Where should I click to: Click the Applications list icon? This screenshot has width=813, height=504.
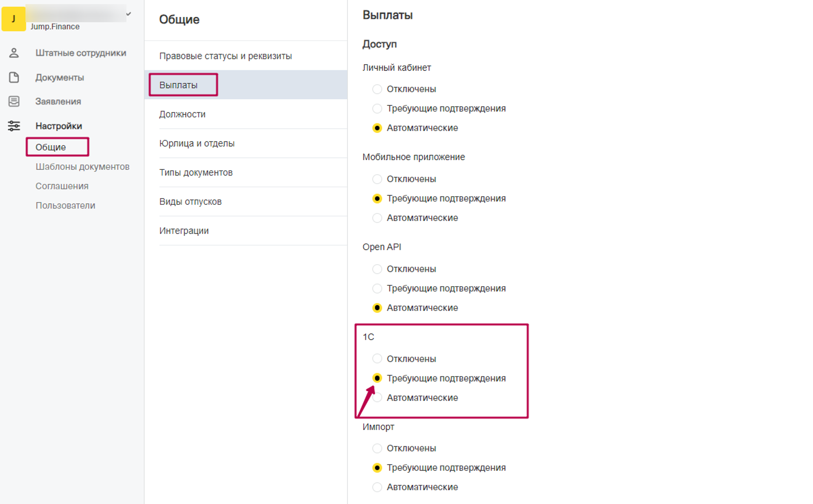[x=14, y=101]
